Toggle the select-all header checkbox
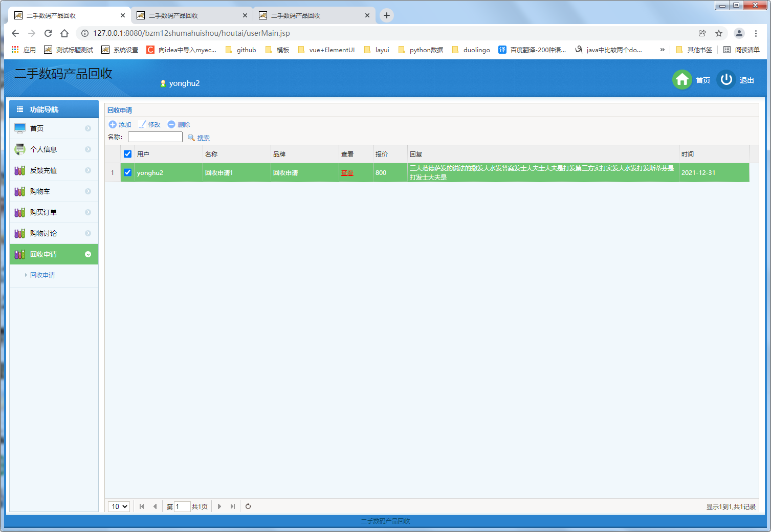Image resolution: width=771 pixels, height=532 pixels. click(128, 154)
